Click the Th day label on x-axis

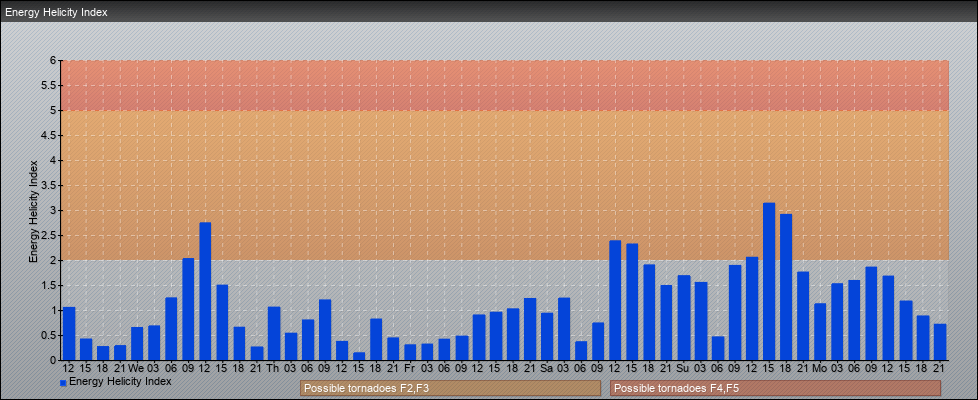[273, 368]
